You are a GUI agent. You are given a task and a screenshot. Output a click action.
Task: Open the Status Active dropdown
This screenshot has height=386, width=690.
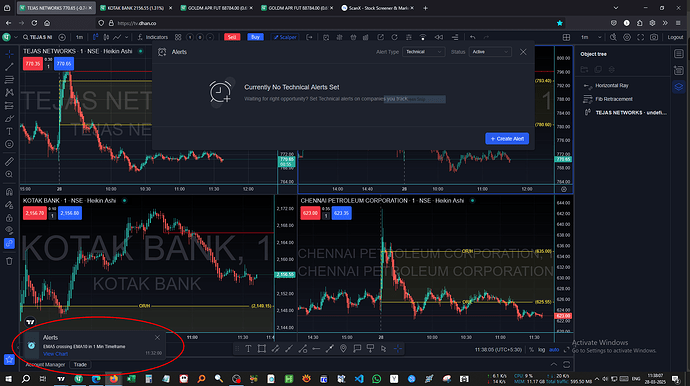pyautogui.click(x=490, y=52)
